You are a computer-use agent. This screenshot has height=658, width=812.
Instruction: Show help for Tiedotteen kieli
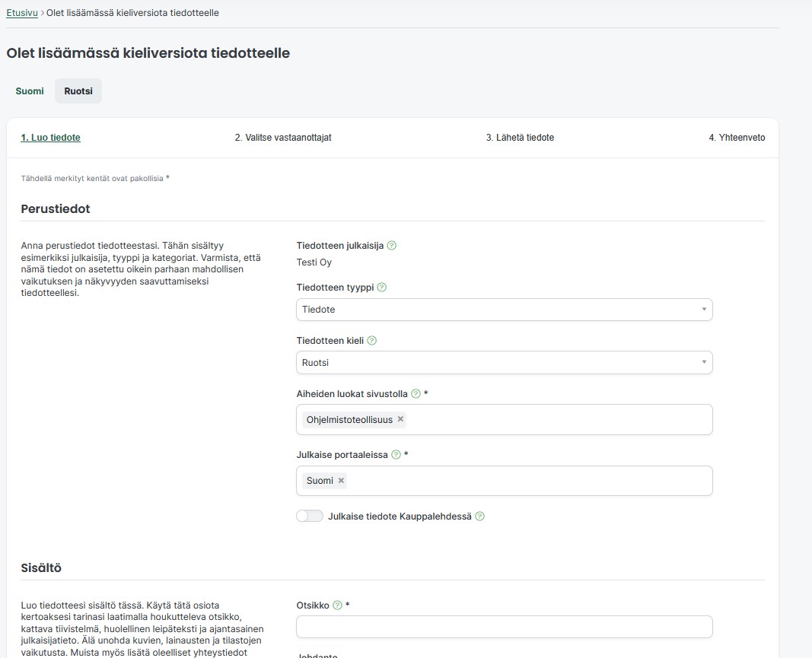(372, 341)
